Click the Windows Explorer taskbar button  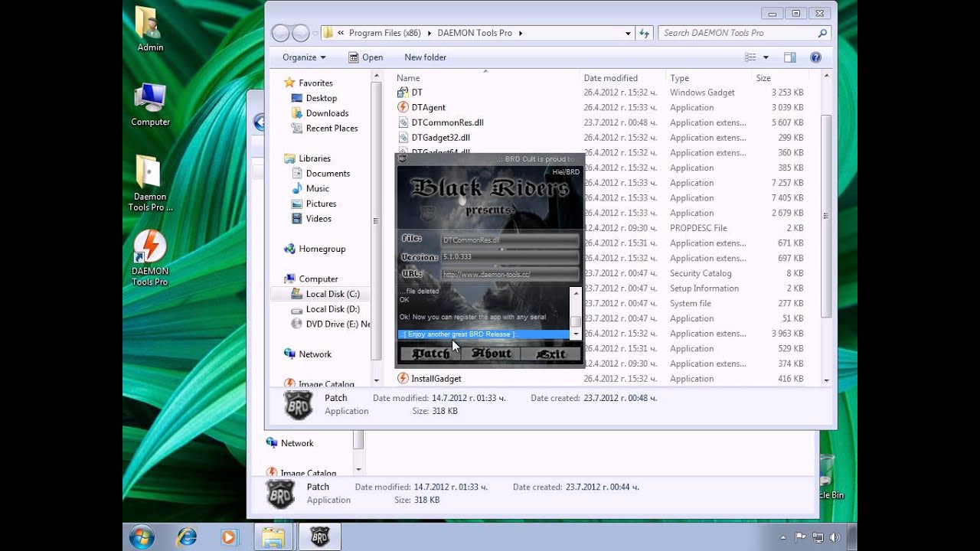click(x=273, y=537)
